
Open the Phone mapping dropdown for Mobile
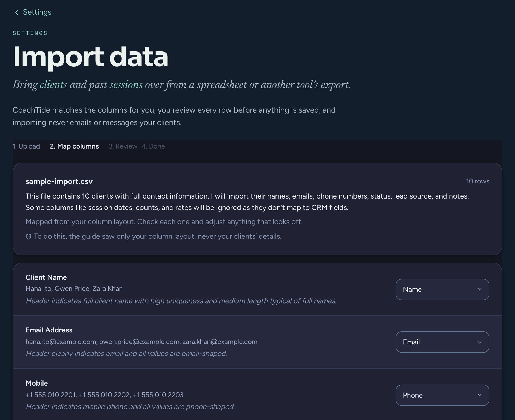442,395
